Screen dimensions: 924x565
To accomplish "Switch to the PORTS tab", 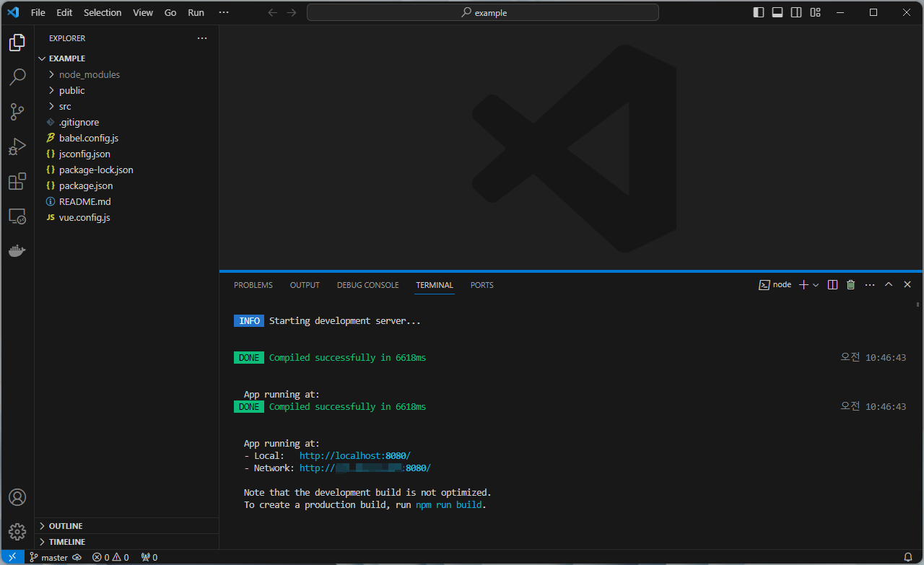I will click(x=482, y=285).
